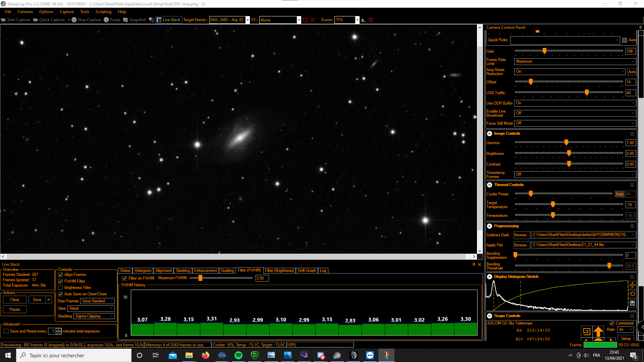
Task: Click the auto-stretch lightning bolt icon
Action: [632, 285]
